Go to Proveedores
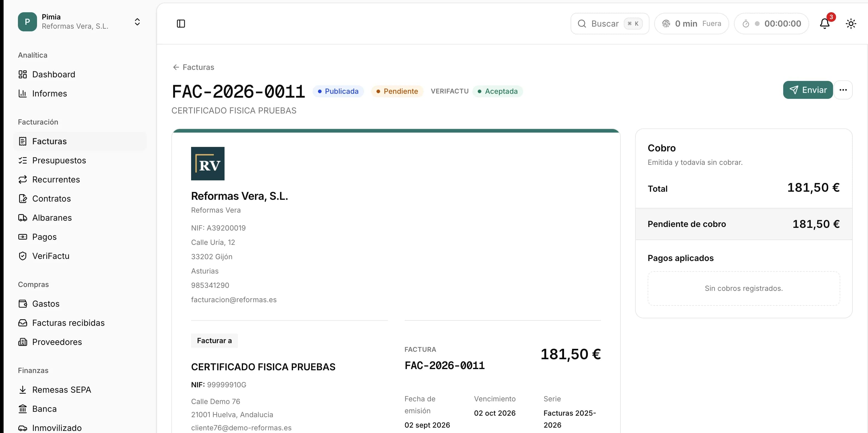The image size is (868, 433). pos(80,342)
